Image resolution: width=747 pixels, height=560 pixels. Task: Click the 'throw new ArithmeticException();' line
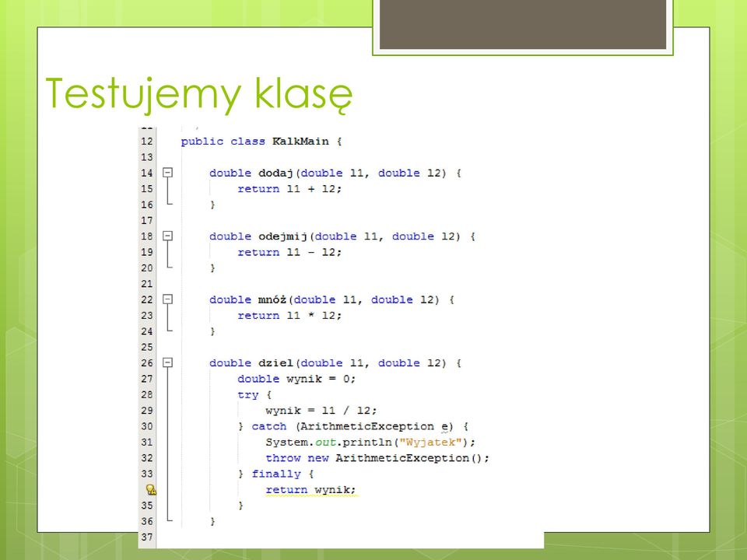[377, 458]
